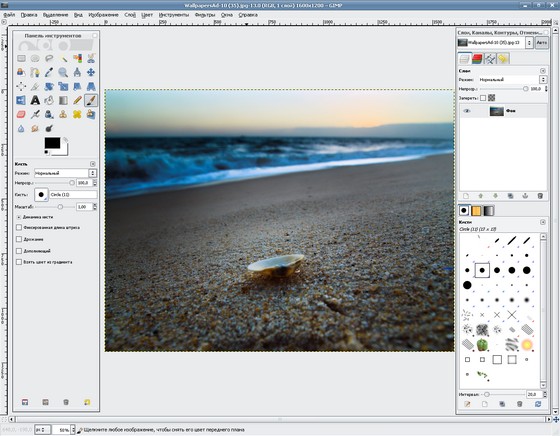
Task: Select the Color Picker eyedropper tool
Action: pyautogui.click(x=49, y=72)
